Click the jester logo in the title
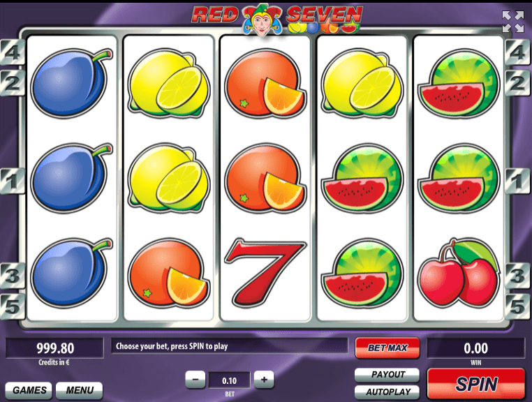532x402 pixels. [x=263, y=19]
